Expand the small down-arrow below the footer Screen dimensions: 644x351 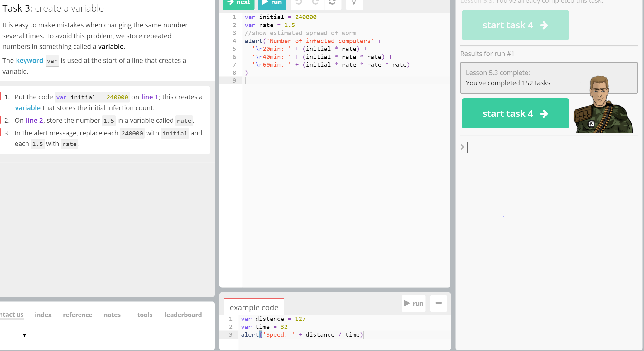pyautogui.click(x=24, y=335)
